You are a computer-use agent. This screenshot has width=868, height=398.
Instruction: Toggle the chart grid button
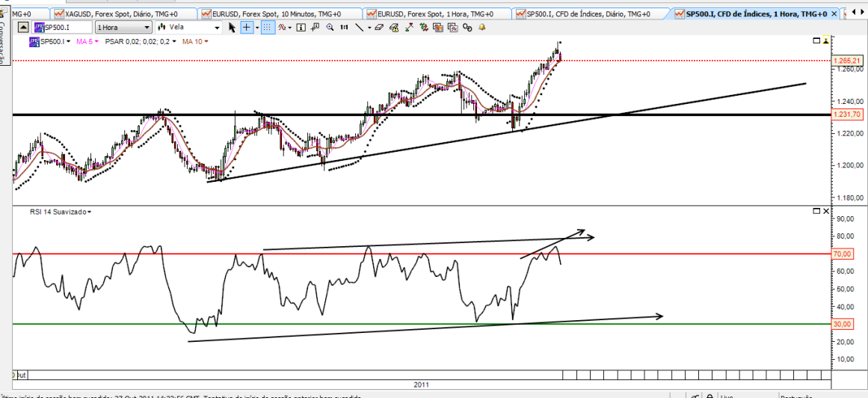tap(268, 27)
